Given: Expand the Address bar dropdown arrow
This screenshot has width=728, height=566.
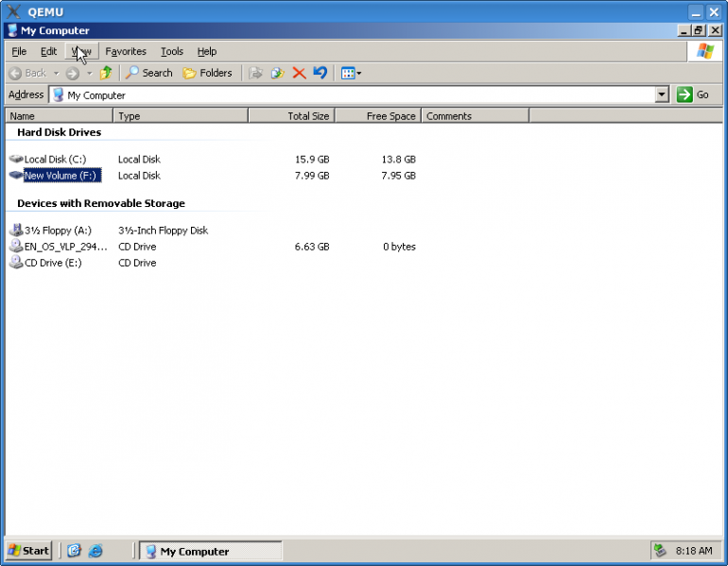Looking at the screenshot, I should 662,94.
